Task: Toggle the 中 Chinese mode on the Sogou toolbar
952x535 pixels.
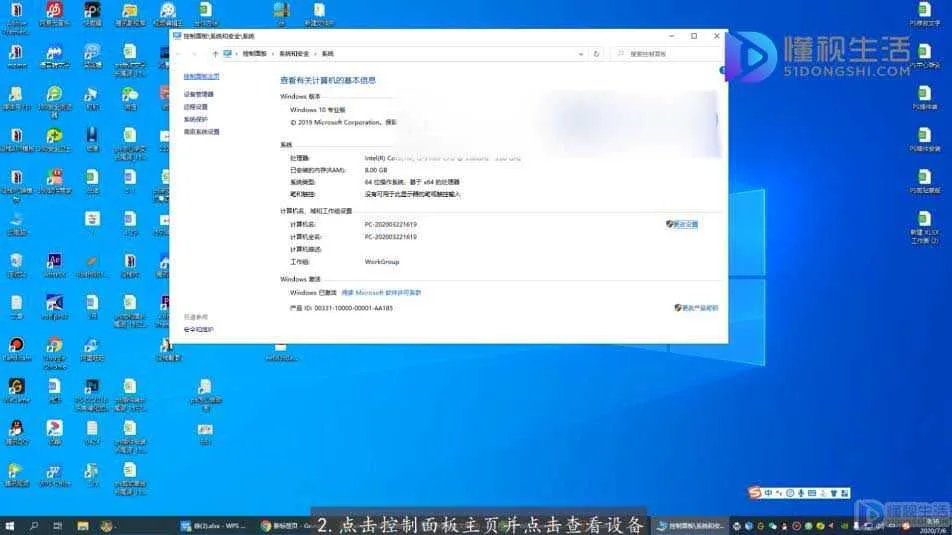Action: coord(769,493)
